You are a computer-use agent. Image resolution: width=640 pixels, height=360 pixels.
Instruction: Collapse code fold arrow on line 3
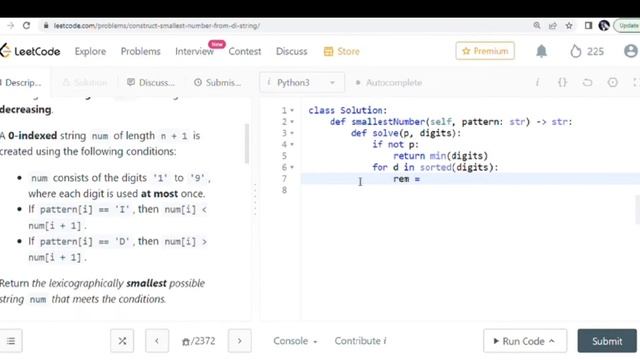pyautogui.click(x=292, y=133)
